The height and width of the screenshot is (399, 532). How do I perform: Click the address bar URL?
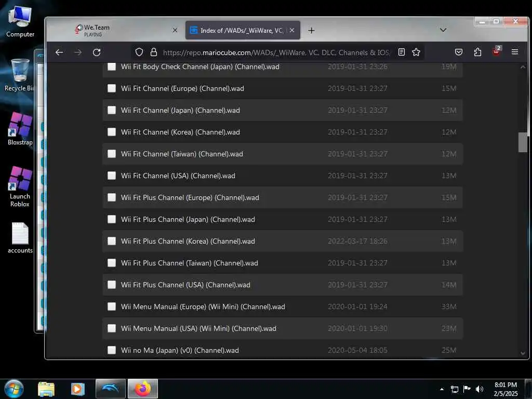click(x=276, y=52)
